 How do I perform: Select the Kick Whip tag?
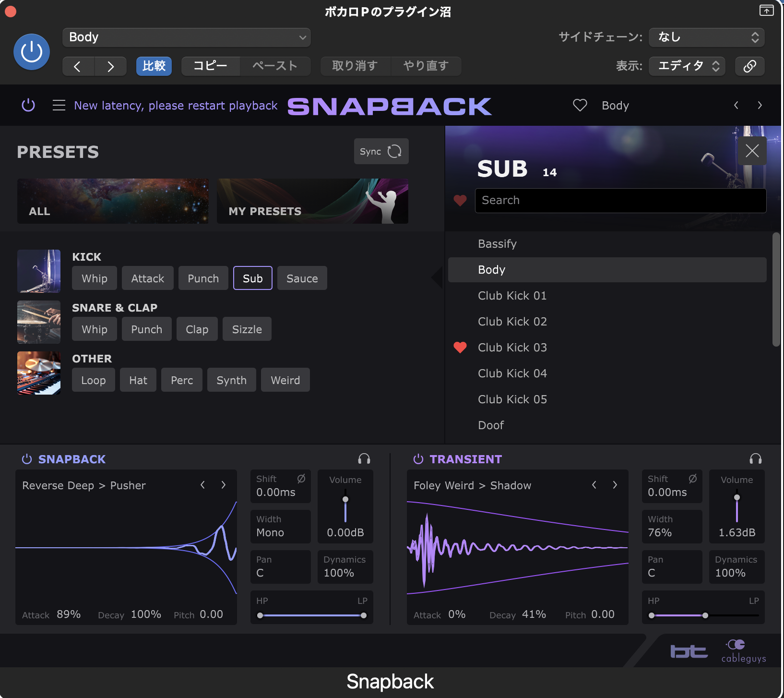95,278
